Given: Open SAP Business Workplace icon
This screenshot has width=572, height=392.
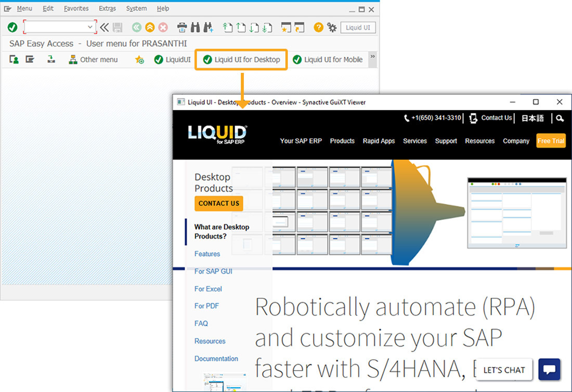Looking at the screenshot, I should tap(51, 59).
